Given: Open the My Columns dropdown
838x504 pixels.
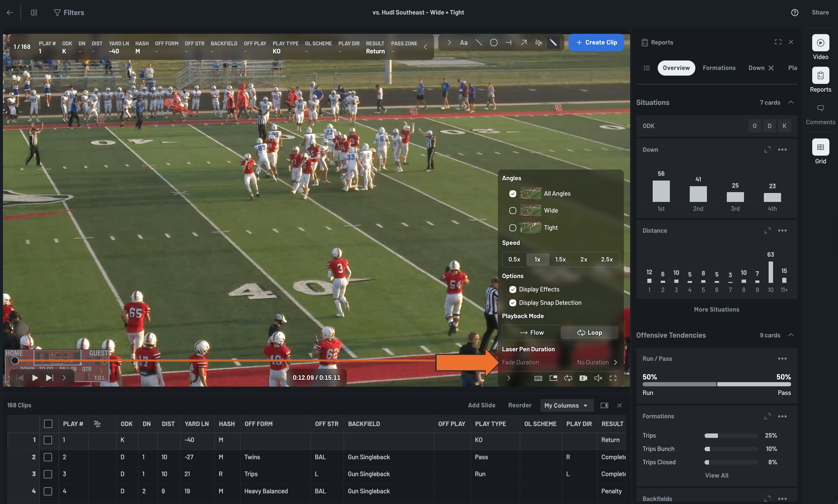Looking at the screenshot, I should (x=566, y=406).
